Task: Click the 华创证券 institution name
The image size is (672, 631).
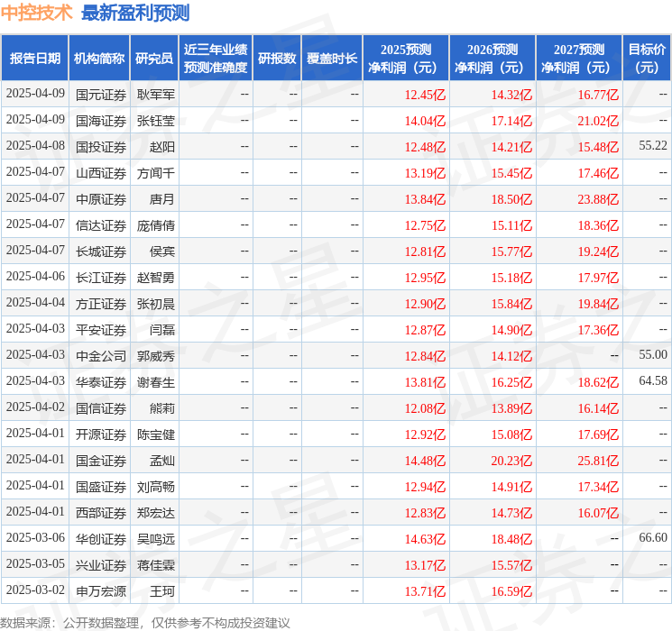Action: click(x=100, y=539)
